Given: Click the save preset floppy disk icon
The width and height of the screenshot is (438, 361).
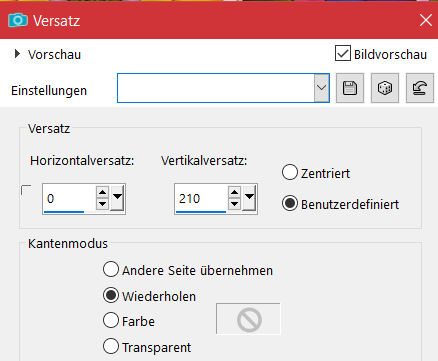Looking at the screenshot, I should (x=350, y=88).
